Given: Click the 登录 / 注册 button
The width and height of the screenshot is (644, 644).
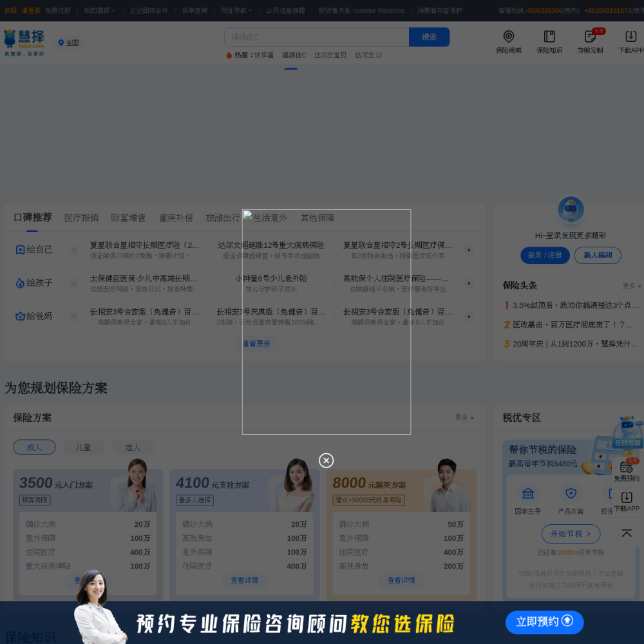Looking at the screenshot, I should tap(545, 255).
